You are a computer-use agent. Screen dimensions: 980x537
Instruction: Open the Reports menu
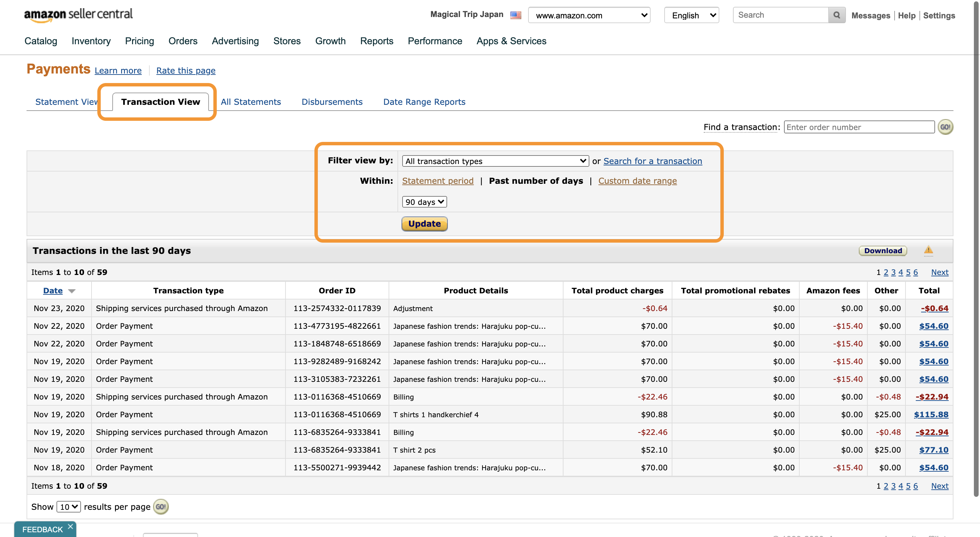coord(377,41)
